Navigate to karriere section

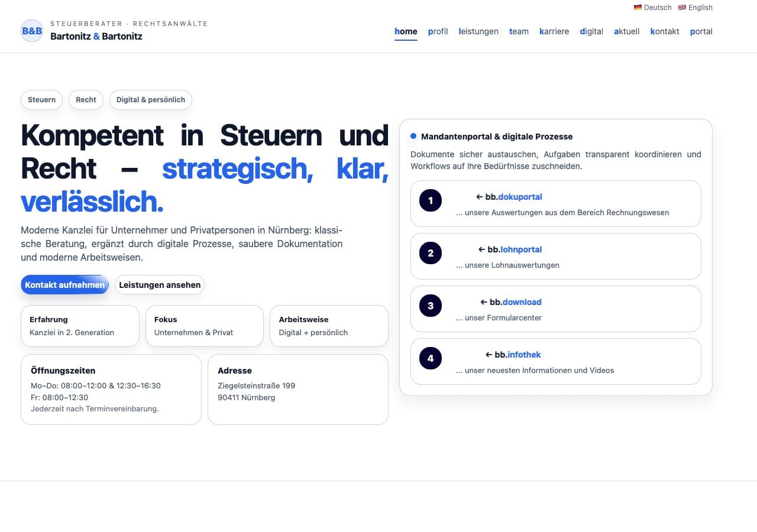click(x=554, y=31)
